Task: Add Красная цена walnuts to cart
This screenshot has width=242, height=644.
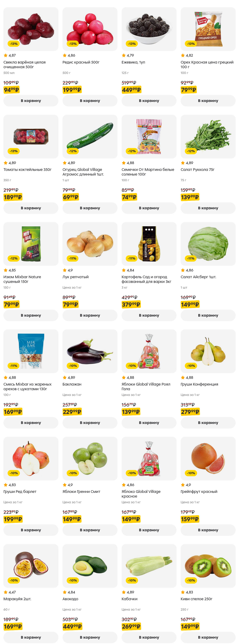Action: point(208,101)
